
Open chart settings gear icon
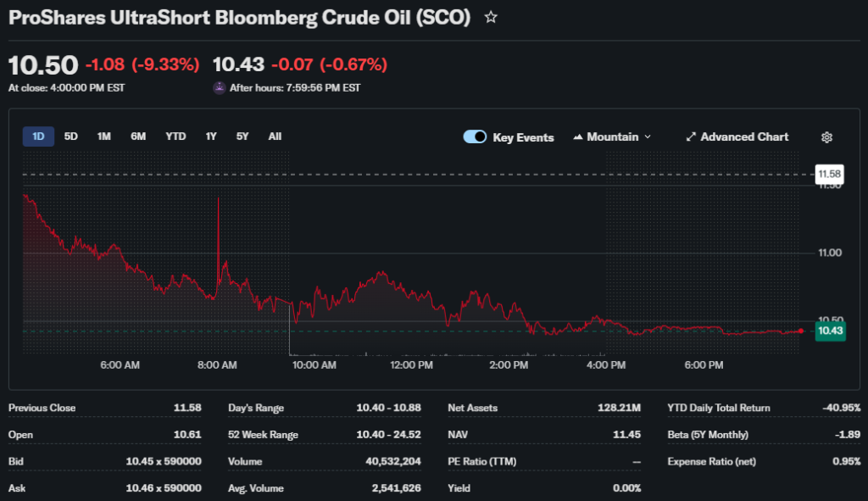pyautogui.click(x=827, y=137)
